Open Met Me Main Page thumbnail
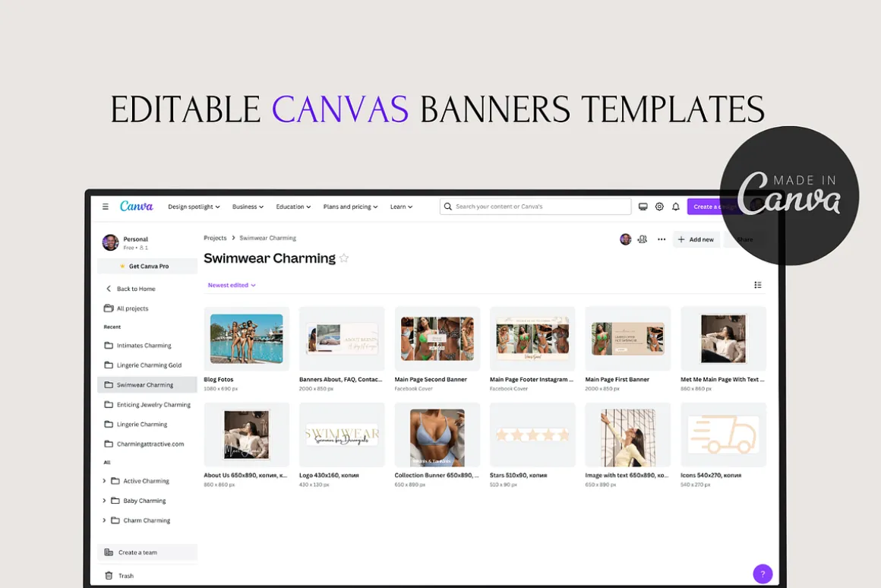 [x=724, y=338]
